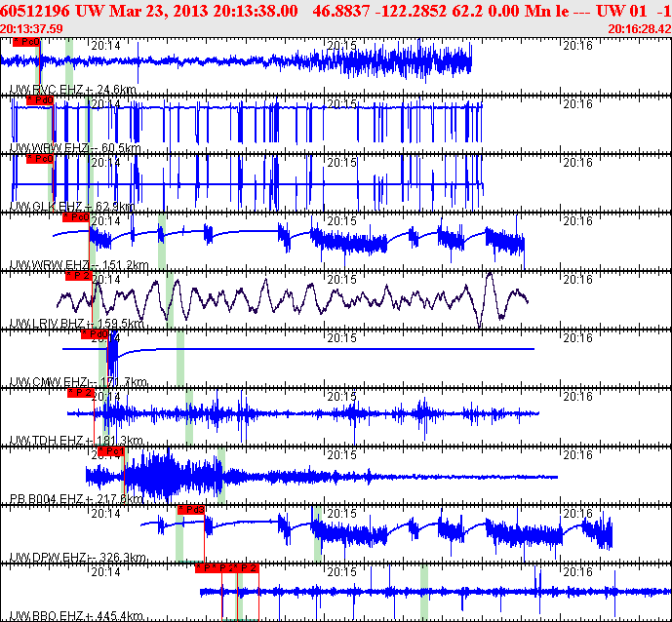
Task: Click the event header line starting 60512196 UW
Action: (x=336, y=11)
